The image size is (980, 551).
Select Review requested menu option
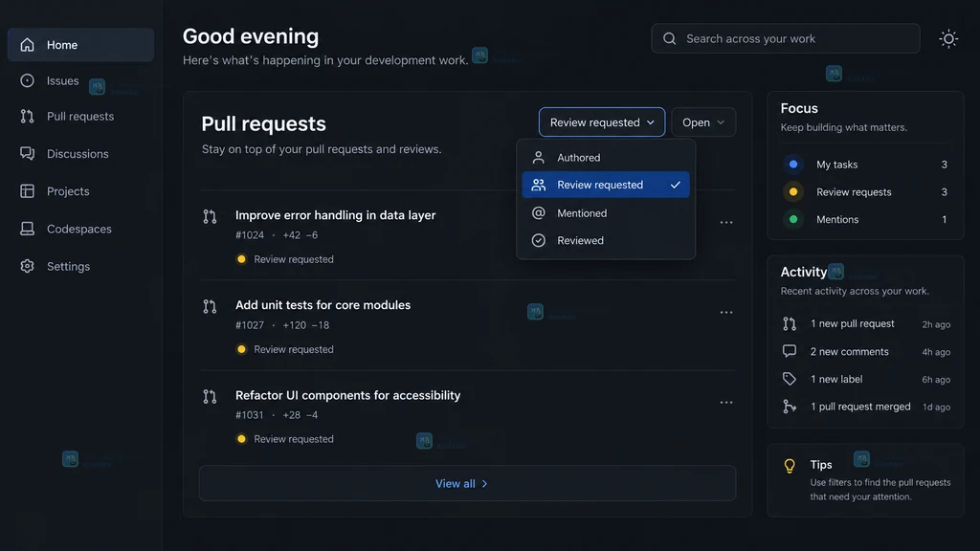[606, 185]
